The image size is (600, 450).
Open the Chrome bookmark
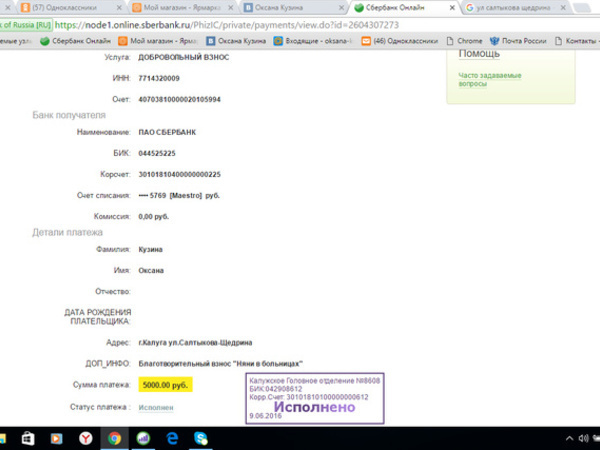(464, 41)
